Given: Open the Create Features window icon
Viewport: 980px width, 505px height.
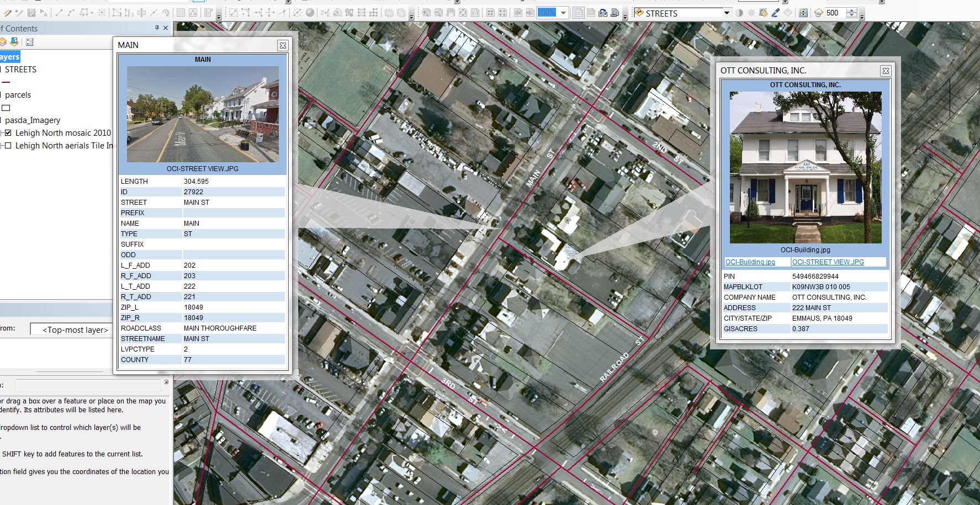Looking at the screenshot, I should (x=208, y=13).
